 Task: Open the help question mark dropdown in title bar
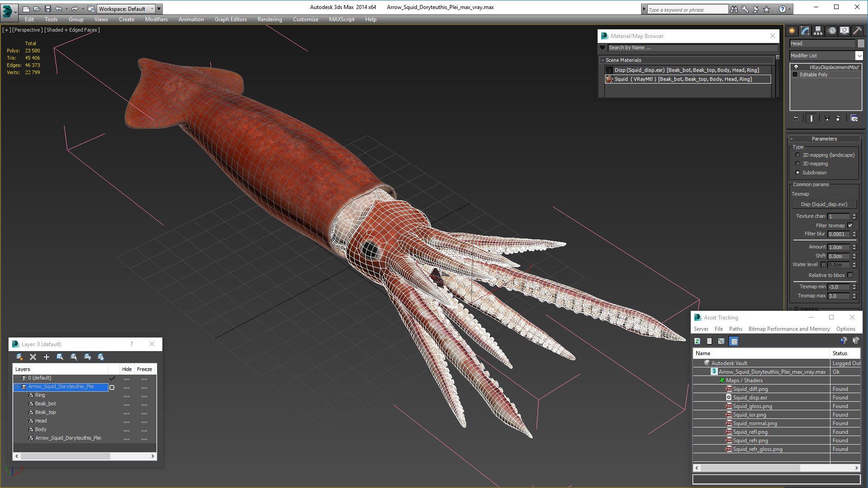[790, 9]
